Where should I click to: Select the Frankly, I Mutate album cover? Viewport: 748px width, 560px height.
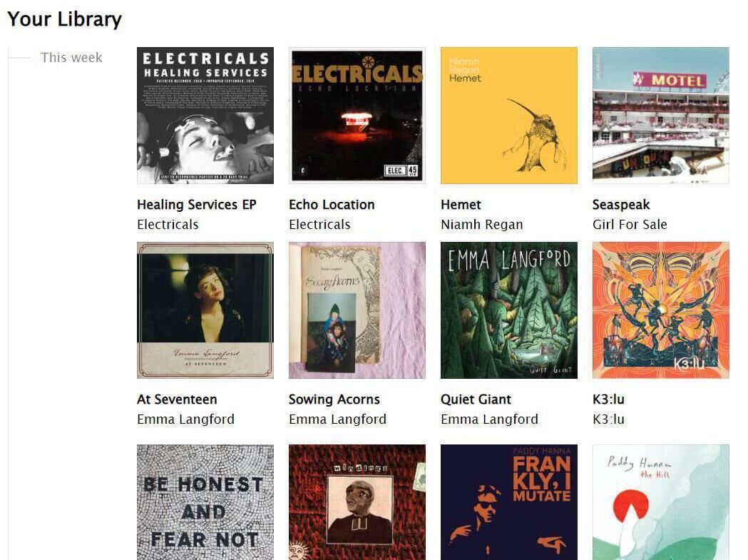click(x=509, y=502)
